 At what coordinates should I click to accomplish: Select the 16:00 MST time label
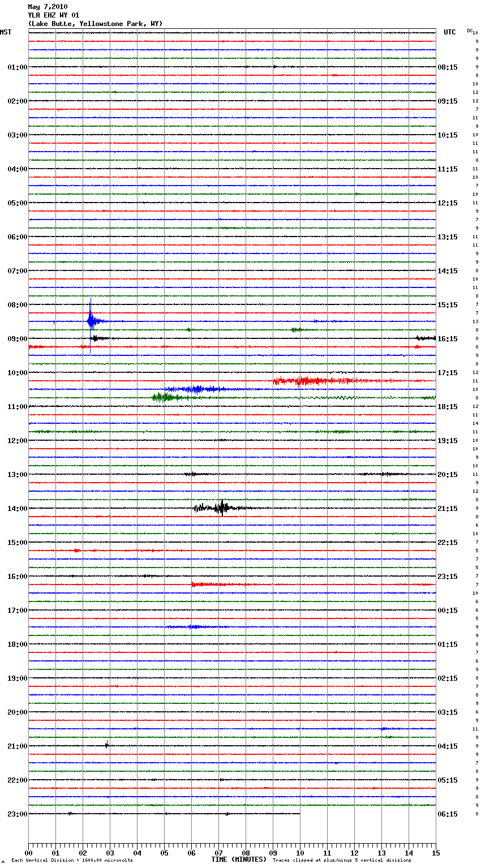pos(17,577)
